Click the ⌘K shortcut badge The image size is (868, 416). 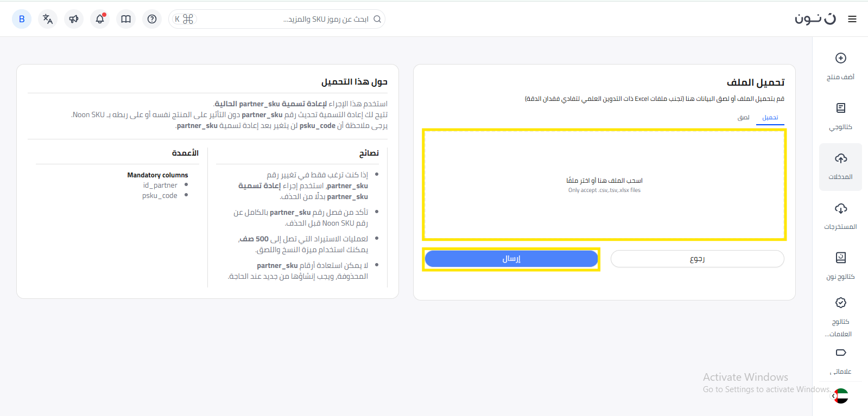point(183,19)
